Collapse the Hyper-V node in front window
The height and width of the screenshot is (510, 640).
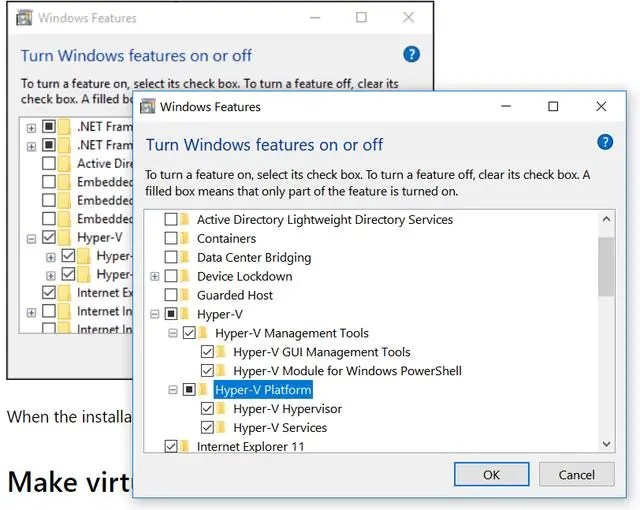155,314
